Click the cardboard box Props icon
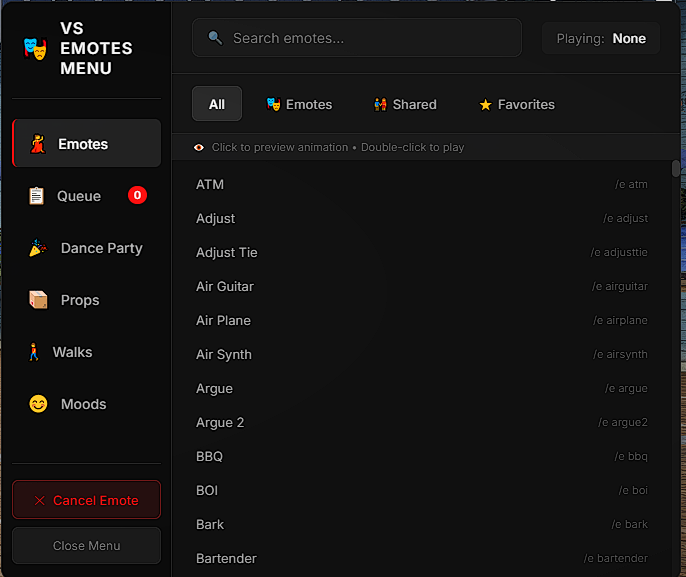Image resolution: width=686 pixels, height=577 pixels. (x=38, y=300)
